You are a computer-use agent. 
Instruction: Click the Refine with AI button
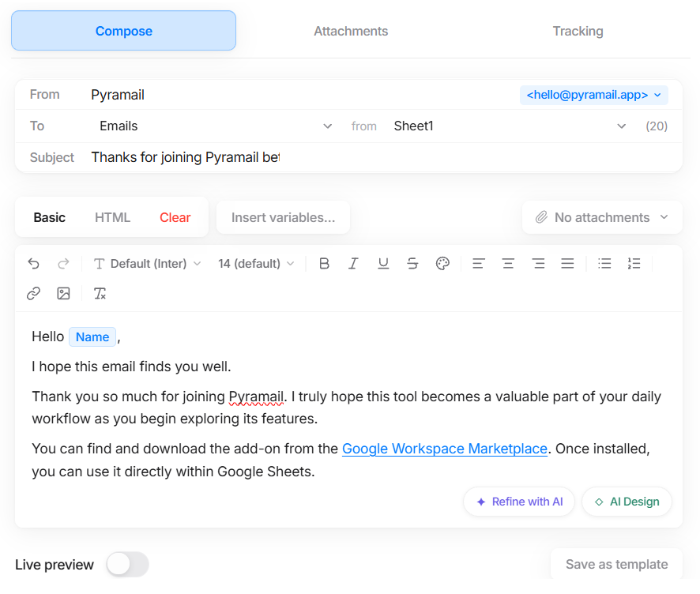coord(519,502)
